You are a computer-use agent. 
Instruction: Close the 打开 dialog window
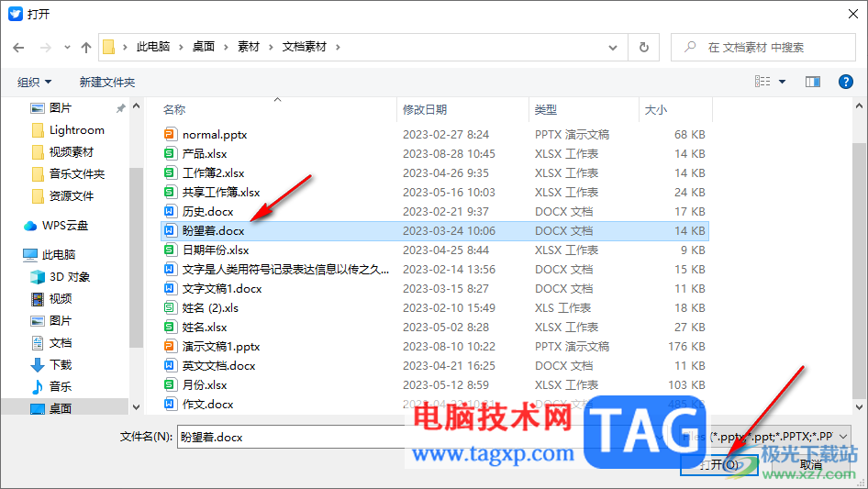pyautogui.click(x=853, y=14)
